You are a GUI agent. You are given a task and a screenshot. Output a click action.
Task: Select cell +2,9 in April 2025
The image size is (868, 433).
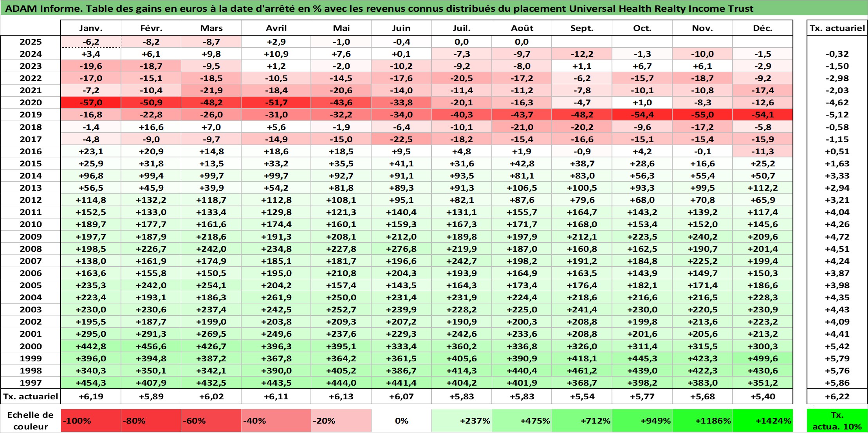[276, 42]
